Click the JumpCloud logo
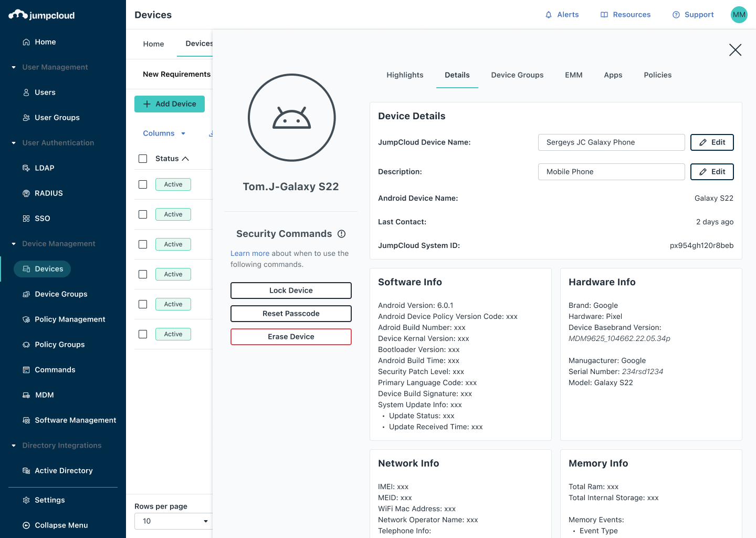This screenshot has width=756, height=538. pyautogui.click(x=41, y=15)
